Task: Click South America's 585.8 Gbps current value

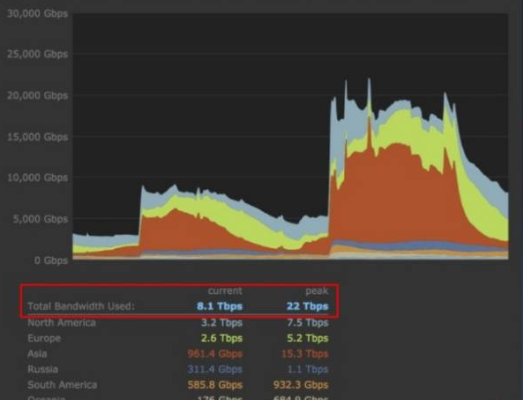Action: coord(215,385)
